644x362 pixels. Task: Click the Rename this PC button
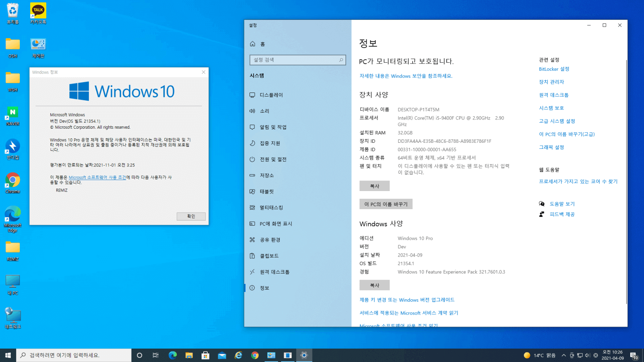point(386,204)
